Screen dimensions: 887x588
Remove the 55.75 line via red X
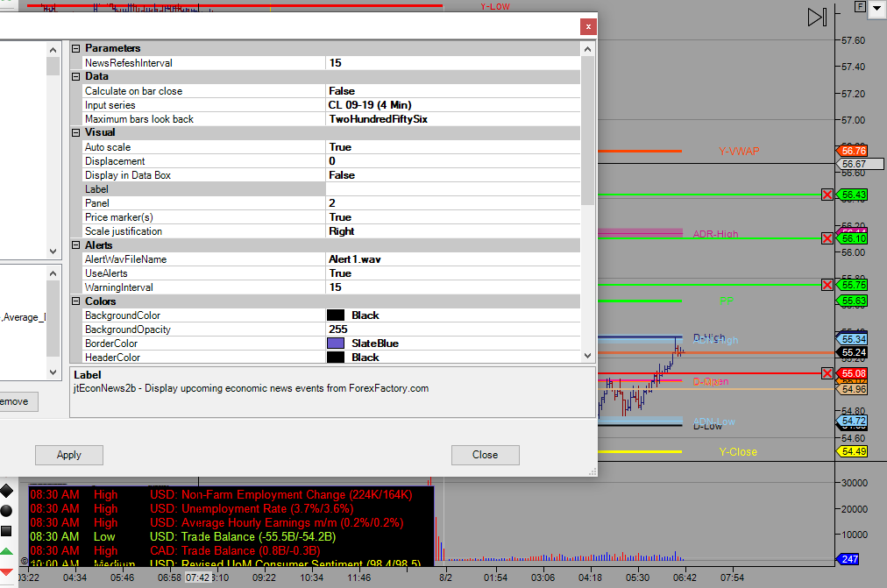click(827, 285)
